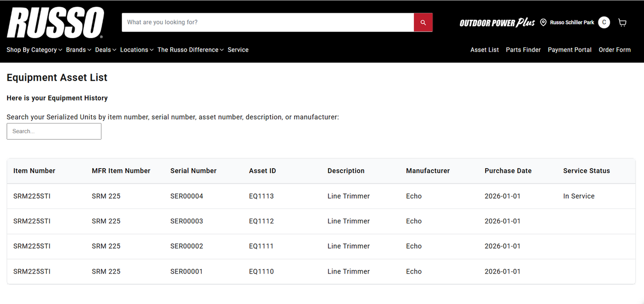The image size is (644, 304).
Task: Click asset ID EQ1111
Action: pyautogui.click(x=261, y=246)
